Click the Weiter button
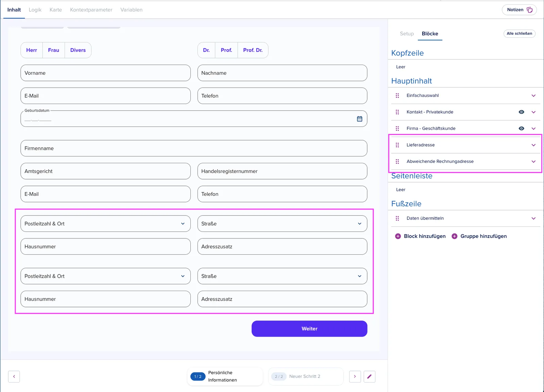The height and width of the screenshot is (392, 544). tap(309, 329)
